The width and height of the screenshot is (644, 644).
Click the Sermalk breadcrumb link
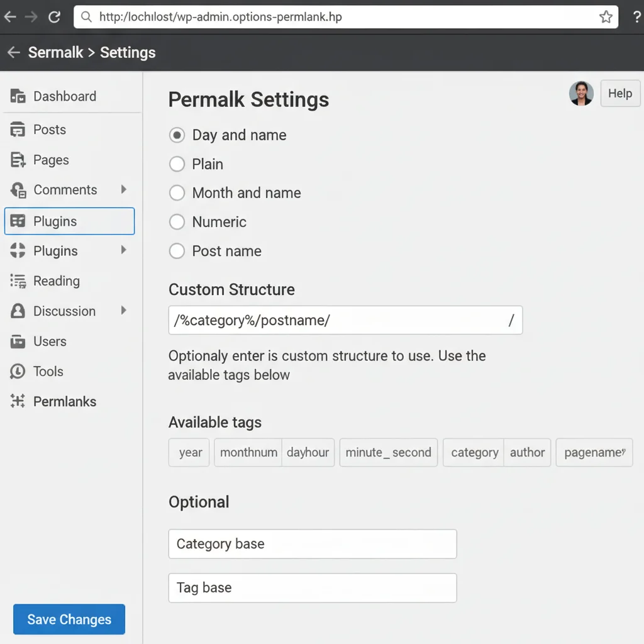(55, 52)
